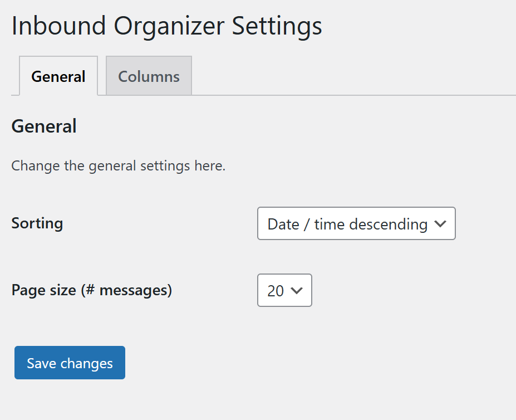The height and width of the screenshot is (420, 516).
Task: Click the word 'messages' in Page size label
Action: coord(134,290)
